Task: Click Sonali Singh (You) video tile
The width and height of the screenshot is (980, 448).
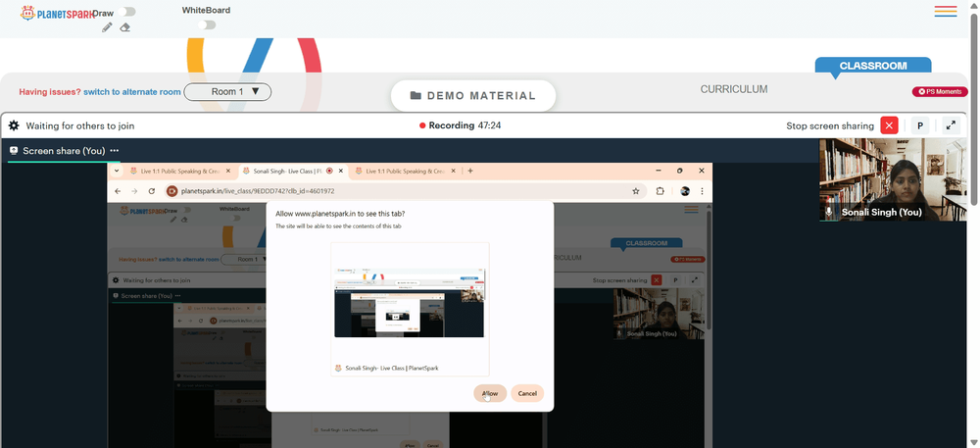Action: tap(893, 180)
